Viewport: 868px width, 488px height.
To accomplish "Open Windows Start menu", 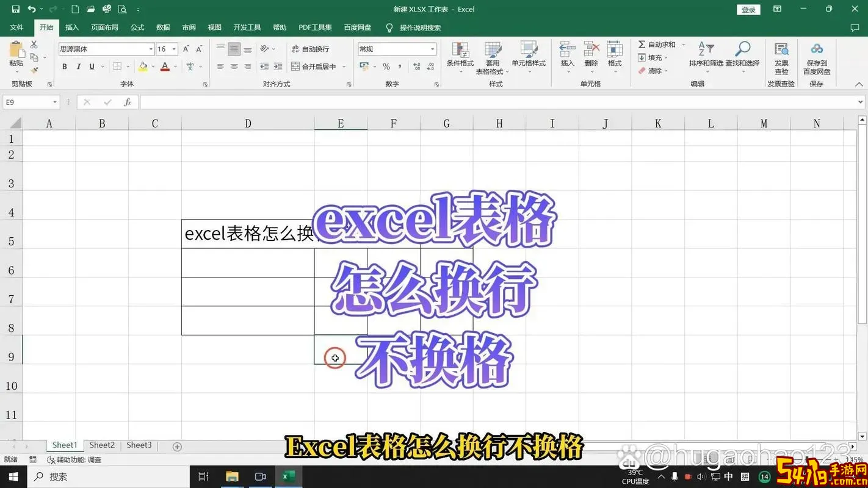I will point(13,476).
